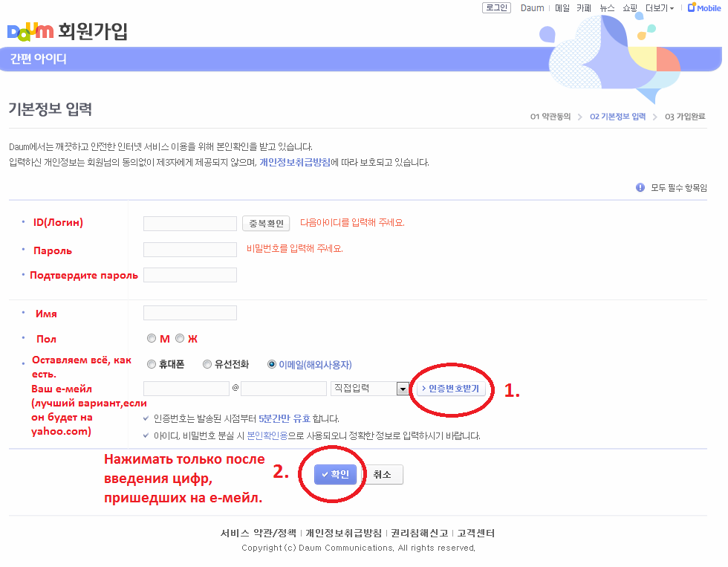Screen dimensions: 728x567
Task: Select the 이메일(해외사용자) radio button
Action: (x=272, y=365)
